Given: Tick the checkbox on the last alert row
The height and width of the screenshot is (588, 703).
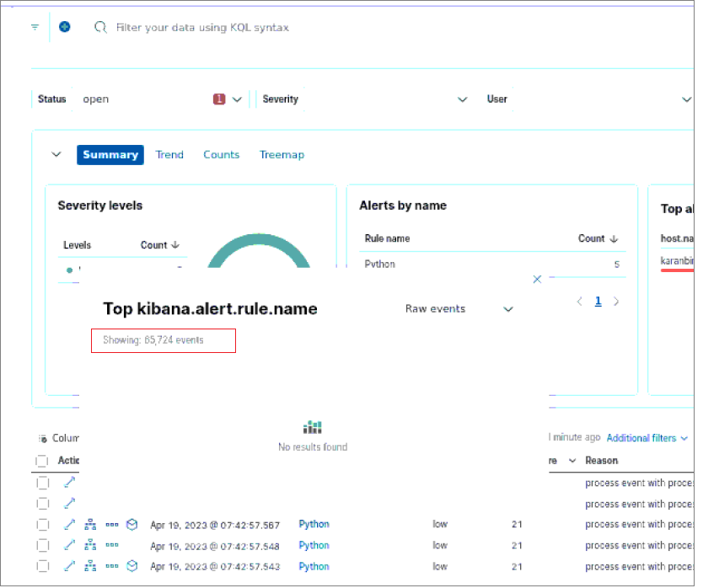Looking at the screenshot, I should (x=41, y=566).
